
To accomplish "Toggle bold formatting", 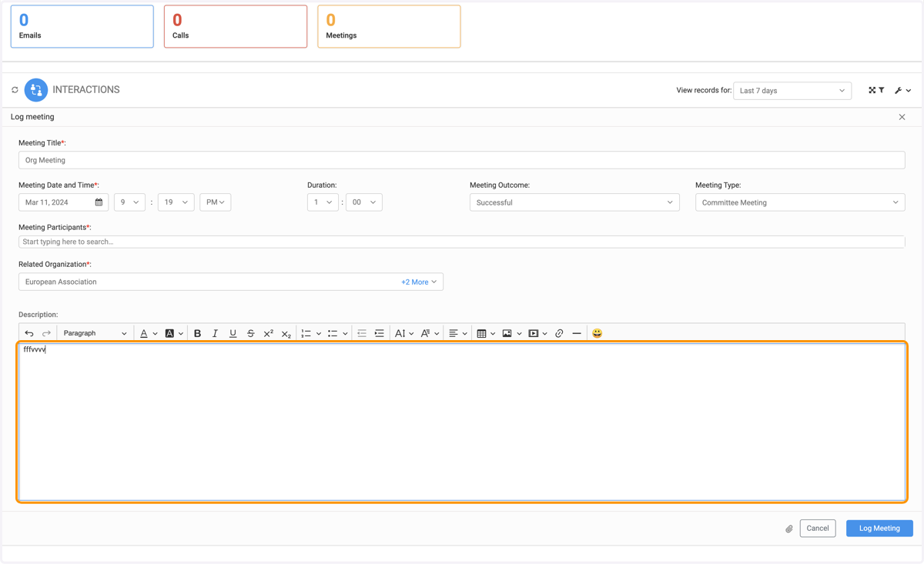I will [197, 333].
